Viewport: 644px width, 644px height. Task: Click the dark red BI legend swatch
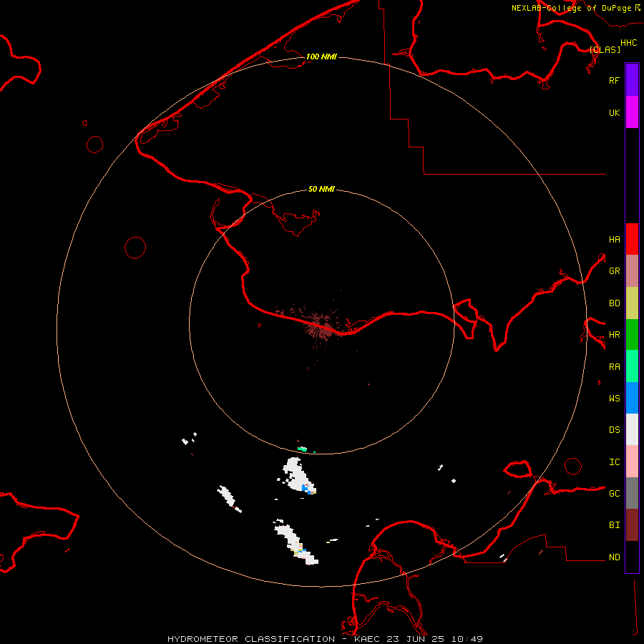632,525
